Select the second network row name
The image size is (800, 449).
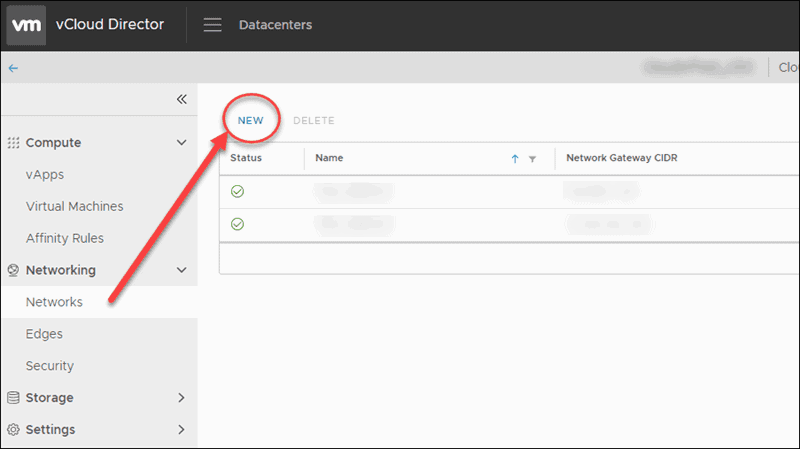[355, 224]
